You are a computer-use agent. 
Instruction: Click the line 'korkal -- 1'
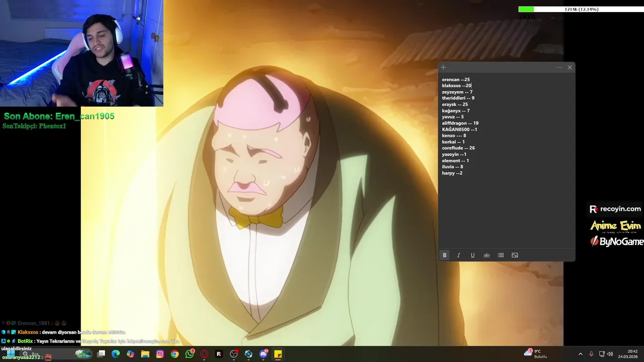point(453,142)
